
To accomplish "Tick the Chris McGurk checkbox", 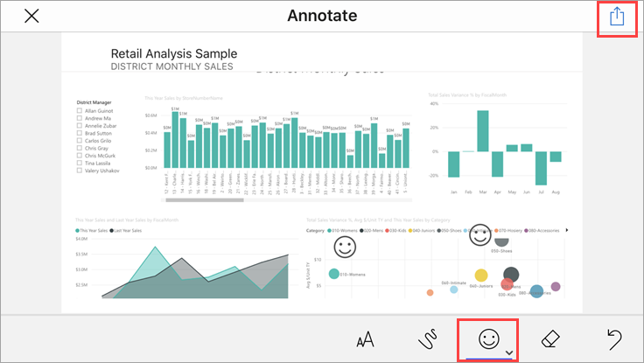I will [x=80, y=156].
